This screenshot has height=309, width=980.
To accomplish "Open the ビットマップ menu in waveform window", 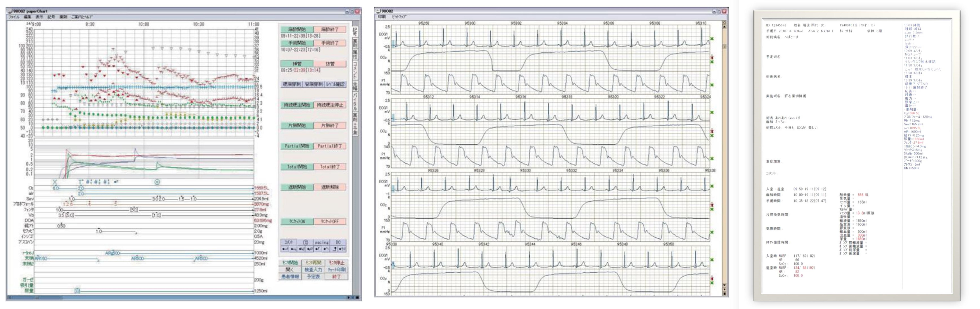I will [399, 17].
